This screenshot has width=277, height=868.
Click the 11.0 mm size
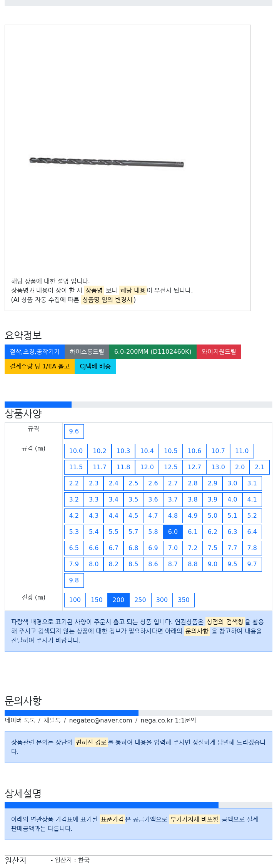coord(242,451)
